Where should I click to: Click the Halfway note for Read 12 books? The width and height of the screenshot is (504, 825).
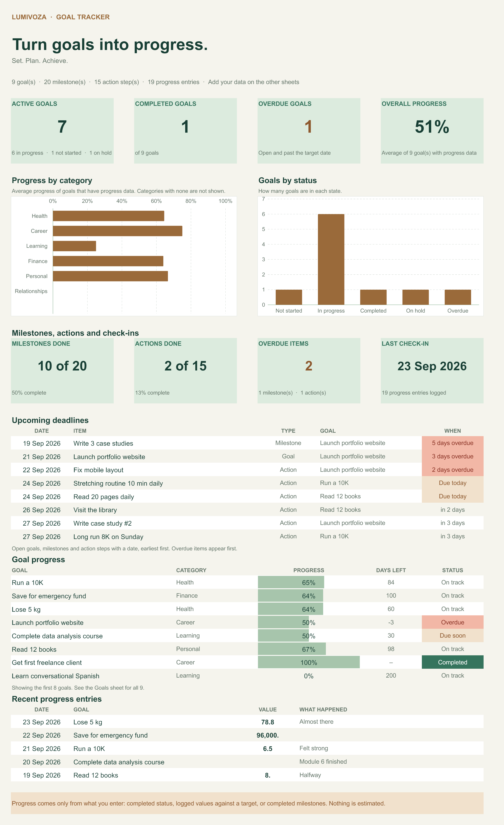(x=310, y=775)
